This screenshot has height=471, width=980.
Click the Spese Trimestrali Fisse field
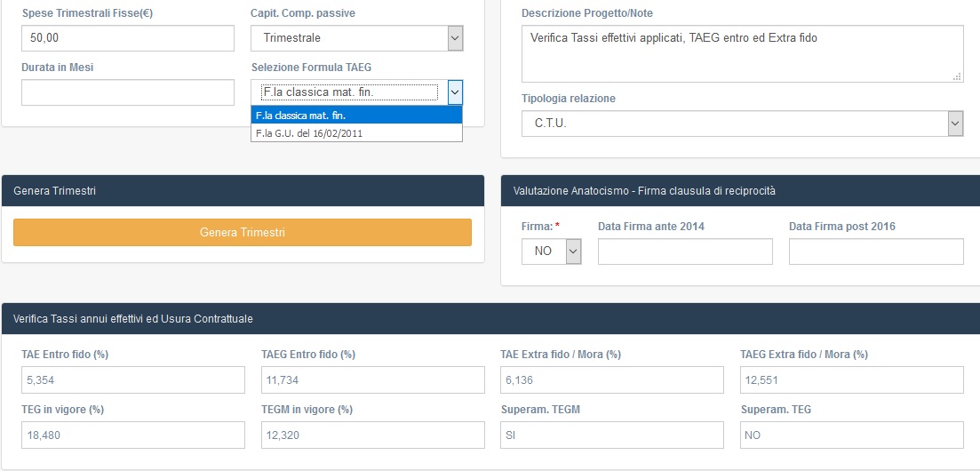pyautogui.click(x=128, y=38)
